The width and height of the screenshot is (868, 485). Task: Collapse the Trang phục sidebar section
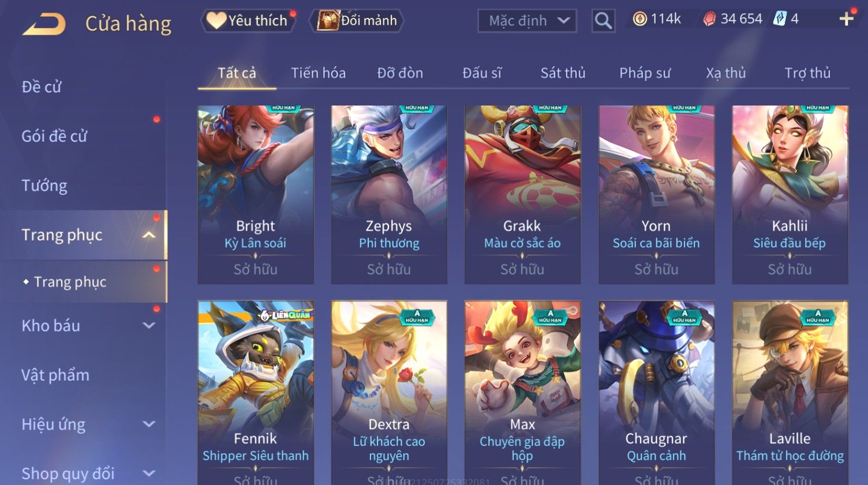149,235
